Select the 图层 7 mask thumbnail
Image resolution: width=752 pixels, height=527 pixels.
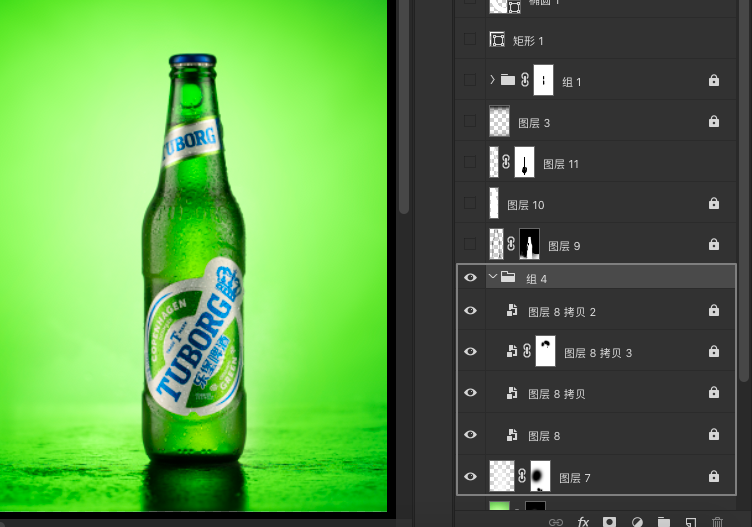pyautogui.click(x=540, y=476)
